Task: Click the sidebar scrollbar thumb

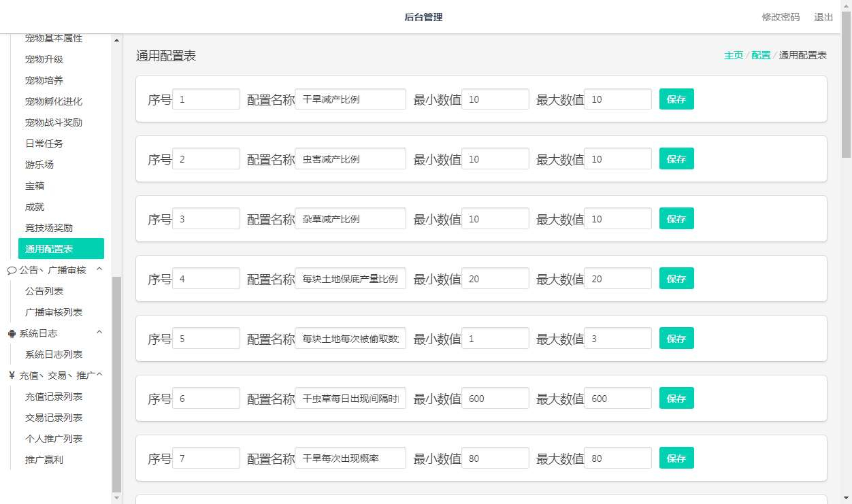Action: coord(116,384)
